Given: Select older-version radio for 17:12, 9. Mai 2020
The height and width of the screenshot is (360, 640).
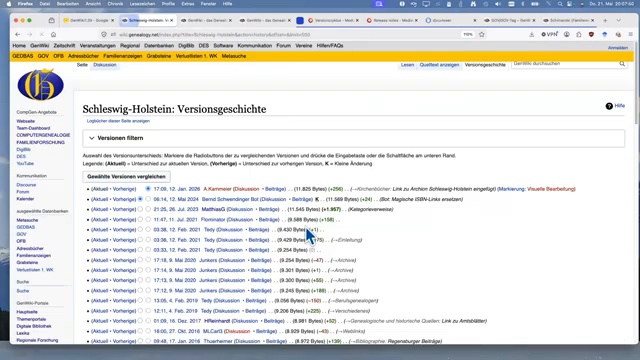Looking at the screenshot, I should 140,291.
